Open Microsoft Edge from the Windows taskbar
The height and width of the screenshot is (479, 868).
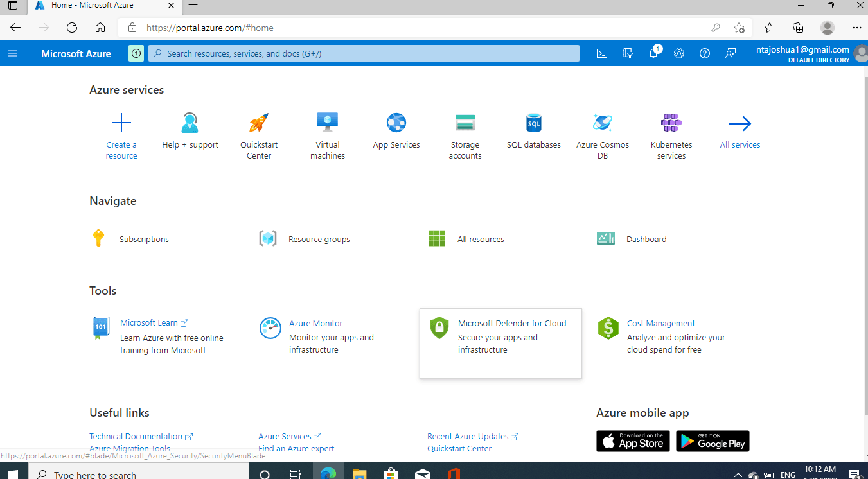point(328,474)
